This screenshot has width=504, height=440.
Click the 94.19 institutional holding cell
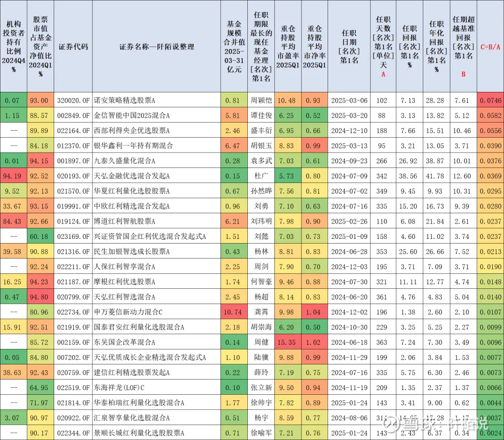click(13, 175)
